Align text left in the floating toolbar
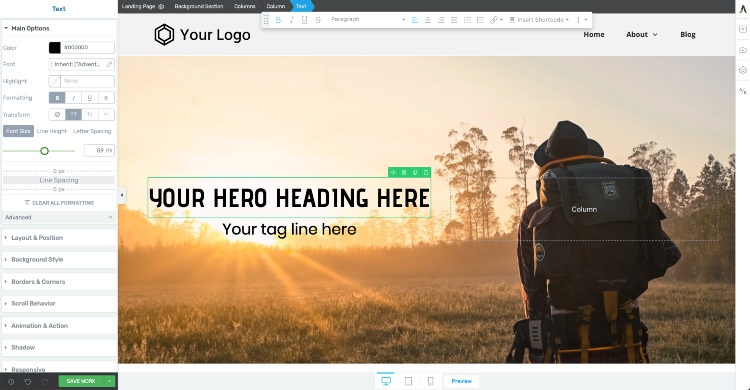Image resolution: width=750 pixels, height=390 pixels. click(415, 20)
